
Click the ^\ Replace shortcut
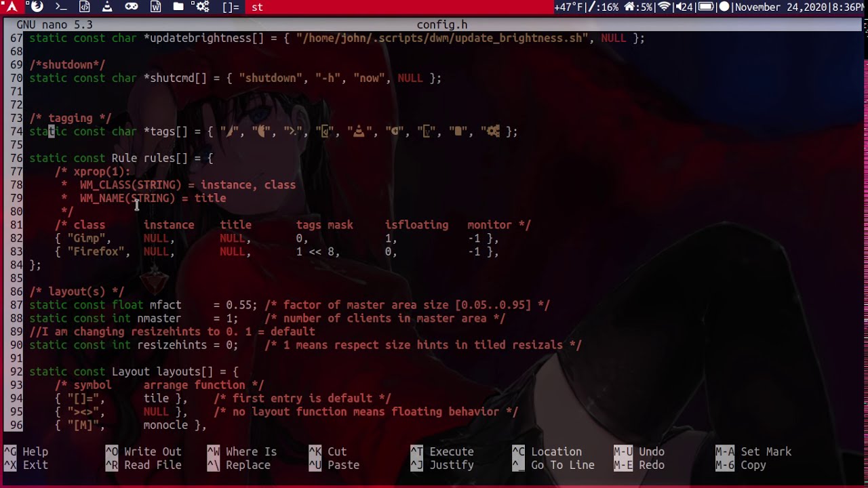point(239,466)
